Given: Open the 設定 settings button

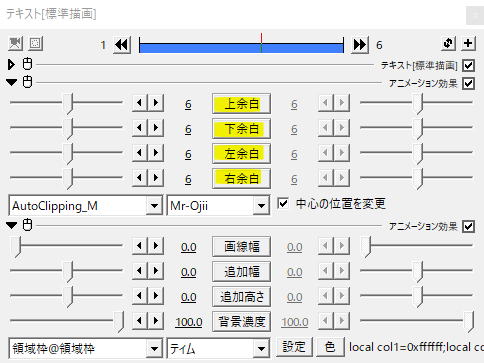Looking at the screenshot, I should click(x=294, y=347).
